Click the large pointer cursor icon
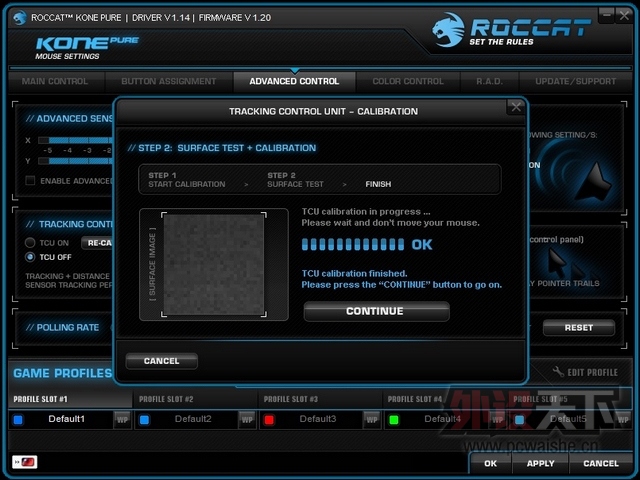The height and width of the screenshot is (480, 640). [x=593, y=182]
